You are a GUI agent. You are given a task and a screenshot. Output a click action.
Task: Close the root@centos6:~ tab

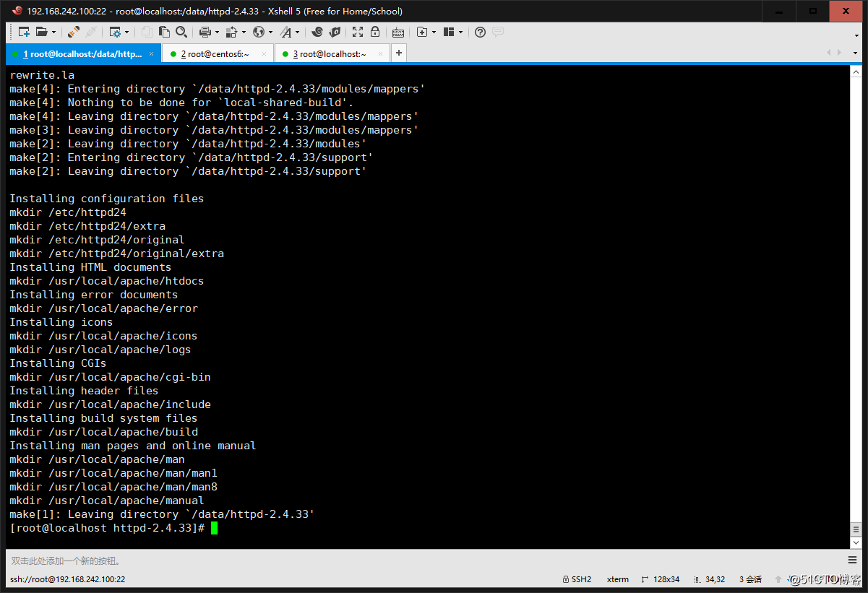(264, 54)
